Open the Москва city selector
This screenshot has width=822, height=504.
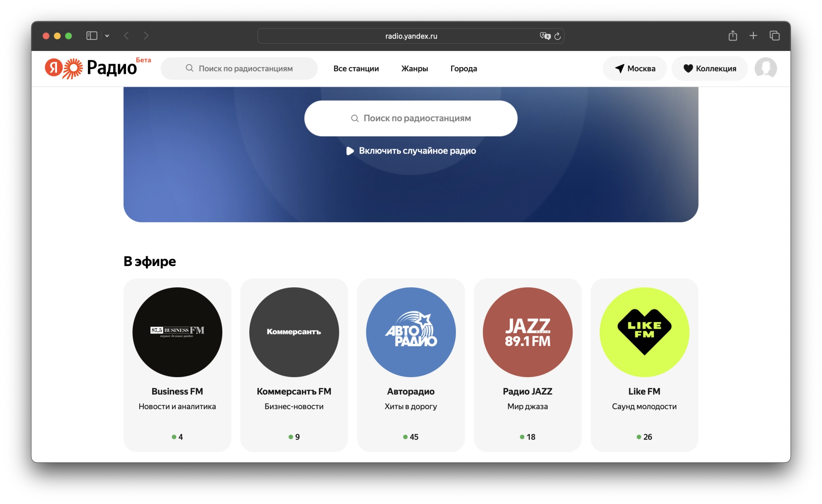pyautogui.click(x=635, y=69)
